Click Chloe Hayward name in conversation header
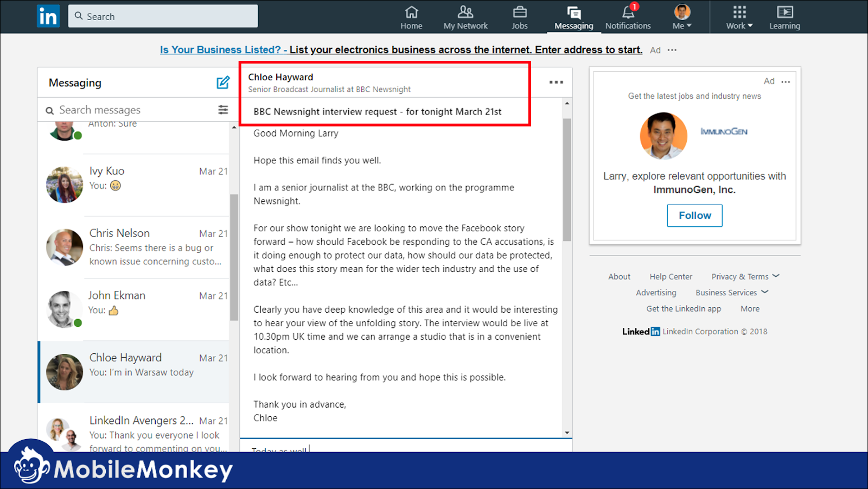Image resolution: width=868 pixels, height=489 pixels. (x=280, y=77)
